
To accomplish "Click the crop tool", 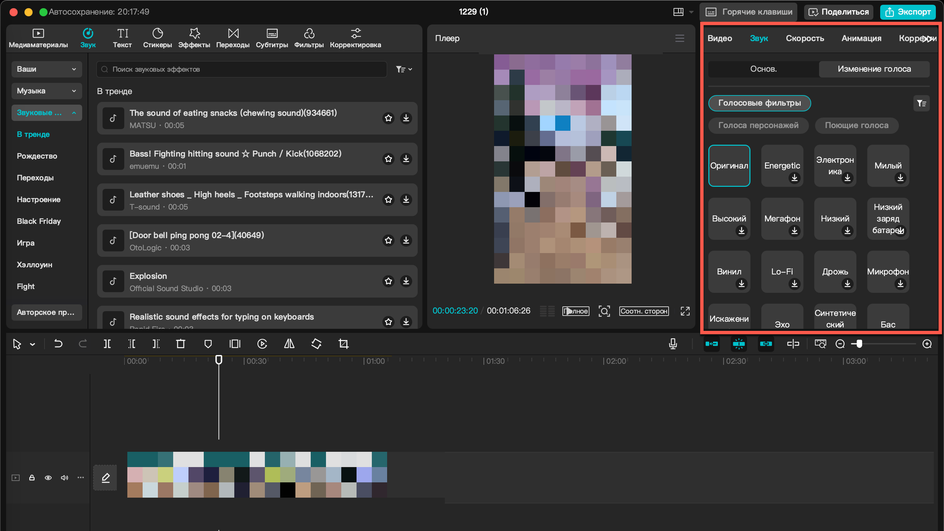I will 343,344.
